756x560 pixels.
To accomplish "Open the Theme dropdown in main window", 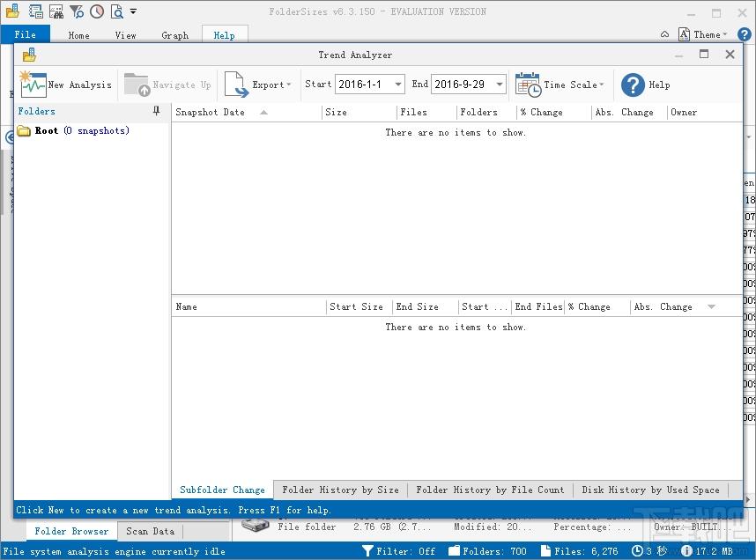I will (709, 34).
